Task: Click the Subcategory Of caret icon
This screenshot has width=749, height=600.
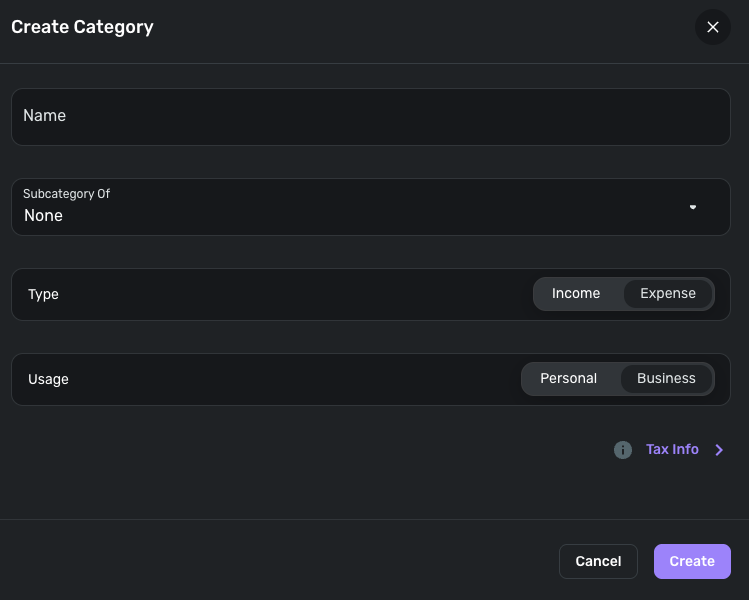Action: (x=693, y=207)
